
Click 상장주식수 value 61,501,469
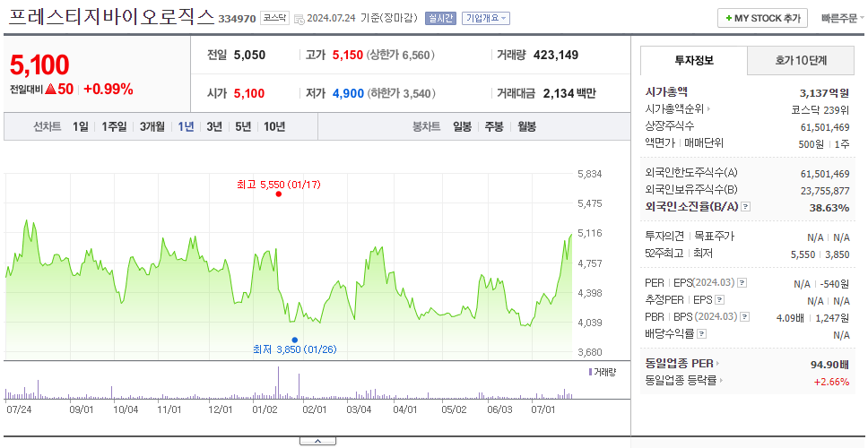(825, 128)
